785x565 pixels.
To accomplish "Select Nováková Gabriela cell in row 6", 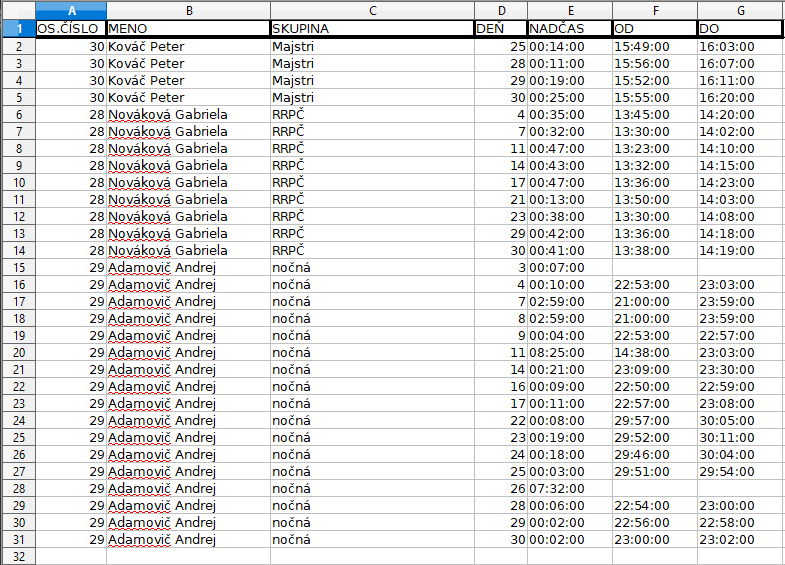I will pos(189,115).
